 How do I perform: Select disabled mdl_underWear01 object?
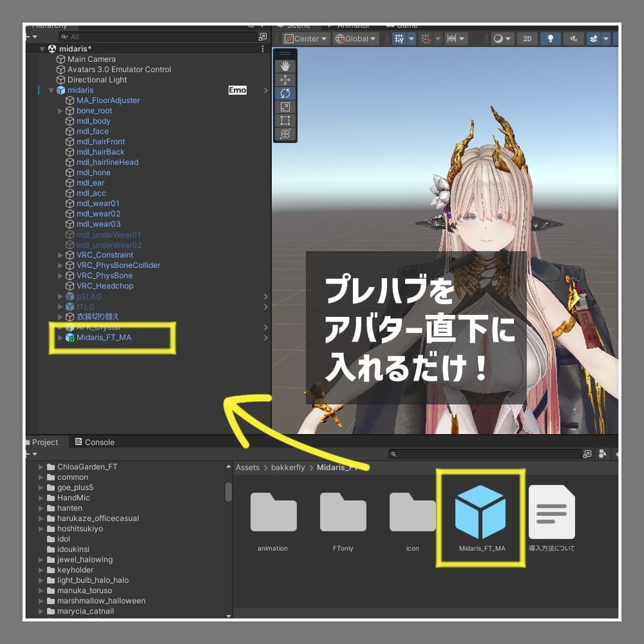(x=108, y=235)
